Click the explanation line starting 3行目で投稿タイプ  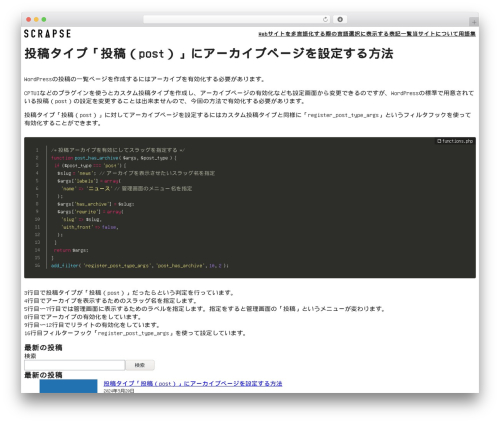[130, 293]
